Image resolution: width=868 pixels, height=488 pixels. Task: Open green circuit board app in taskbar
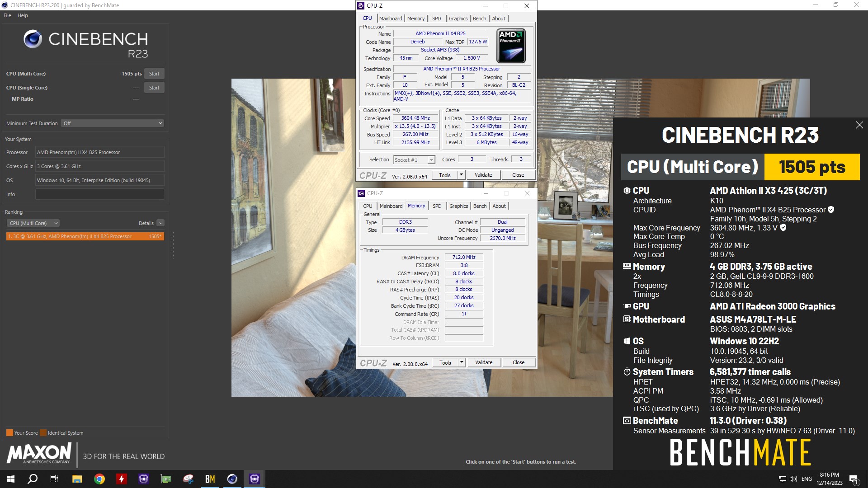166,479
